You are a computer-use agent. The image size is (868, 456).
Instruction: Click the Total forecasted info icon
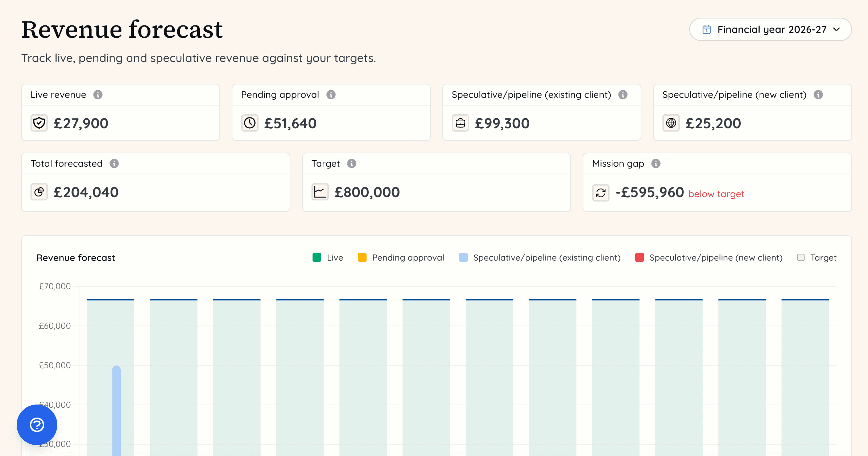[114, 163]
